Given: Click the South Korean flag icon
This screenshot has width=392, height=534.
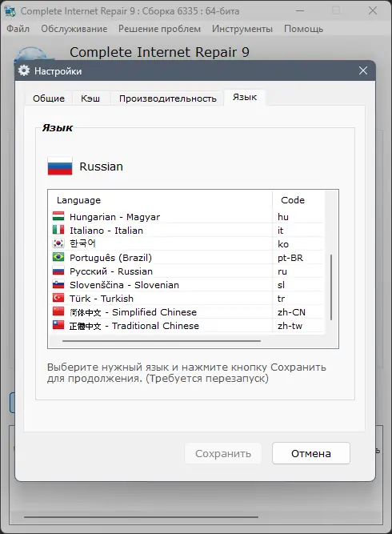Looking at the screenshot, I should [58, 243].
